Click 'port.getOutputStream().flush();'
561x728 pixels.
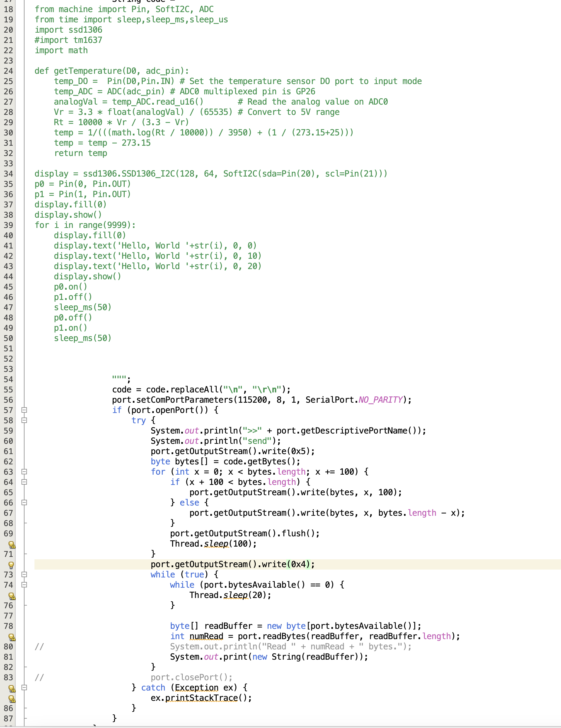(245, 533)
